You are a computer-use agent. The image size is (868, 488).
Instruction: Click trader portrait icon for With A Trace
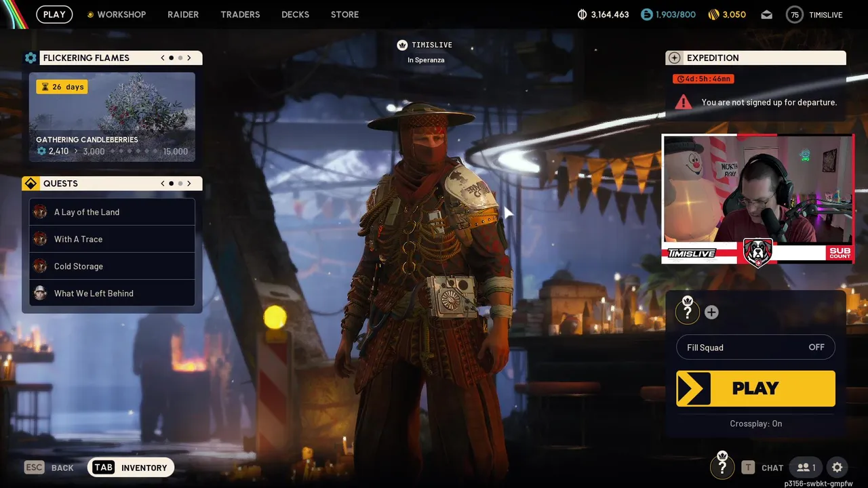40,239
